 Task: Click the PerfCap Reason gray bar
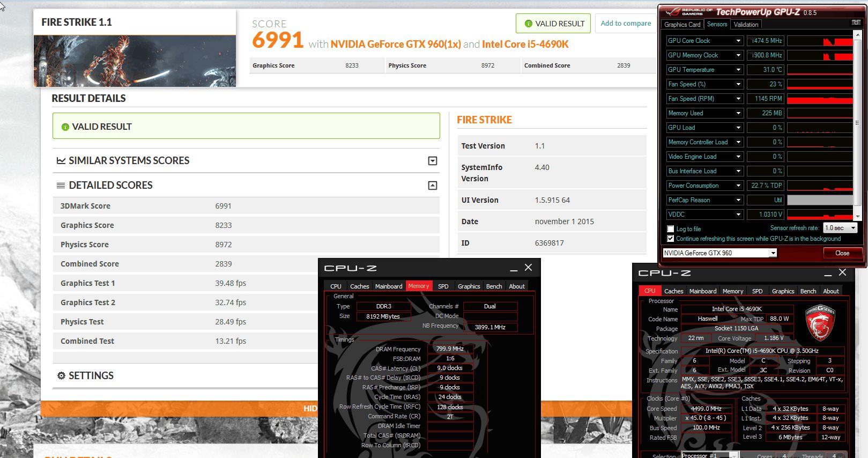(820, 200)
